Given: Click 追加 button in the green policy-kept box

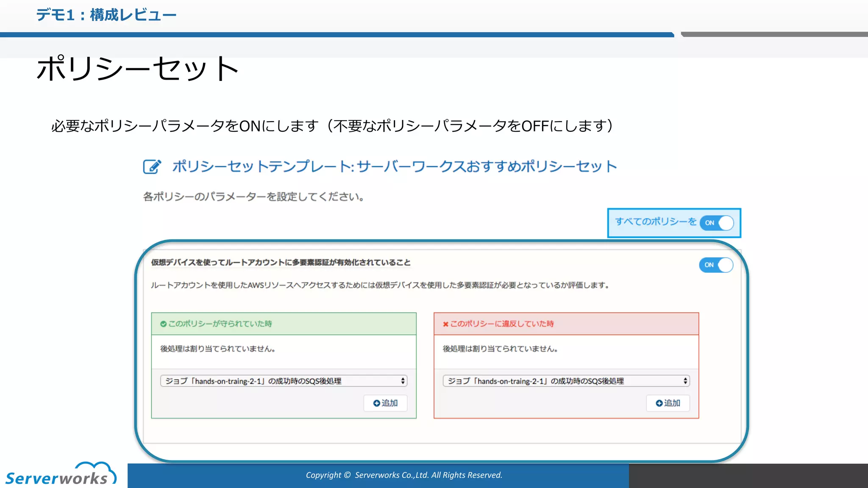Looking at the screenshot, I should (385, 403).
